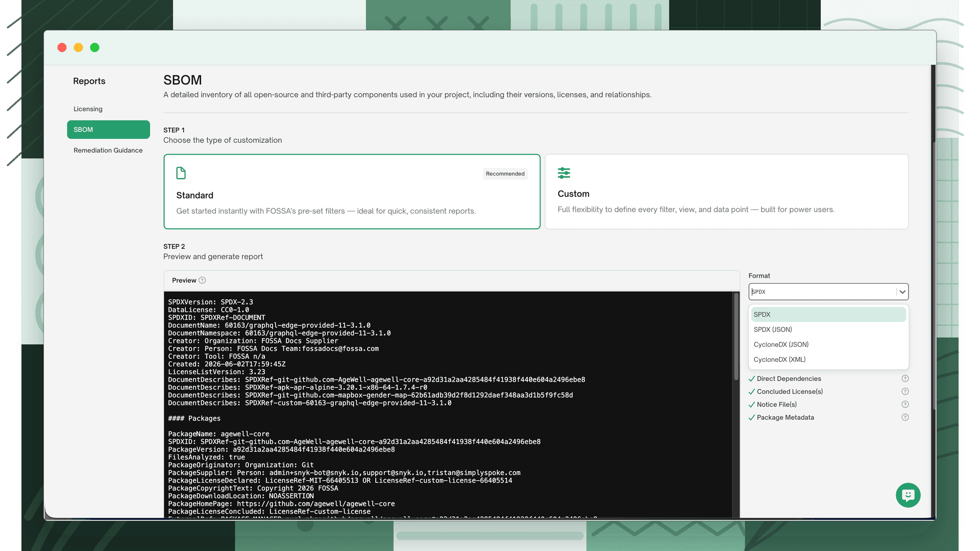The image size is (980, 551).
Task: Click 'DataLicense: CC0-1.0' preview line
Action: [208, 310]
